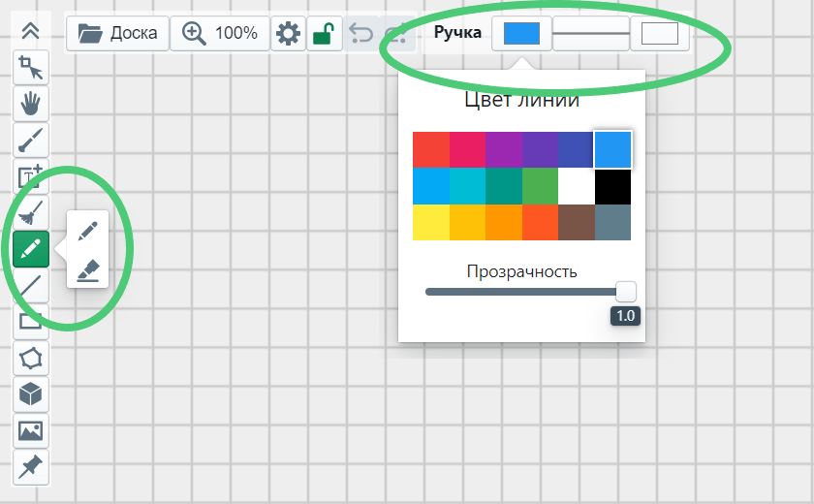Pick the purple color swatch
The width and height of the screenshot is (814, 504).
point(504,149)
